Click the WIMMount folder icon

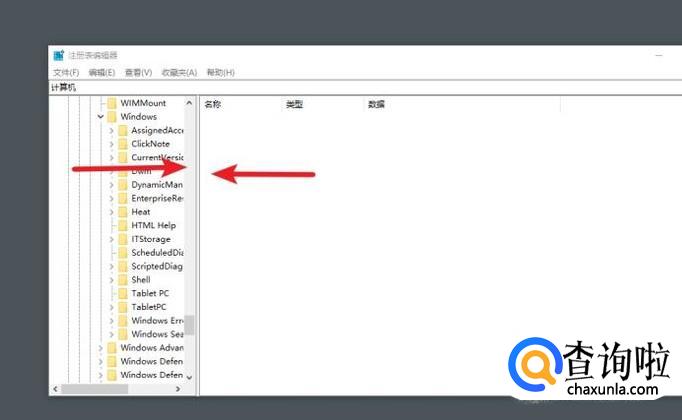pos(112,103)
